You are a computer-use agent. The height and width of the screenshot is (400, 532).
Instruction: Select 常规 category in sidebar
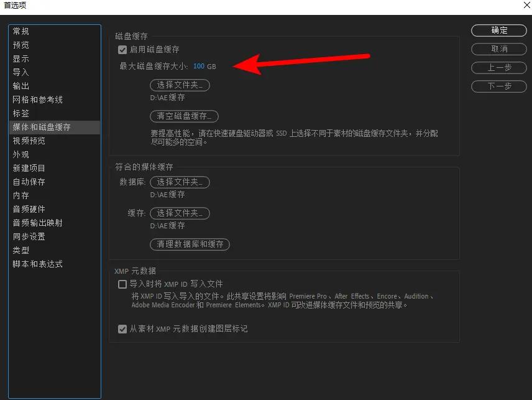click(x=19, y=31)
